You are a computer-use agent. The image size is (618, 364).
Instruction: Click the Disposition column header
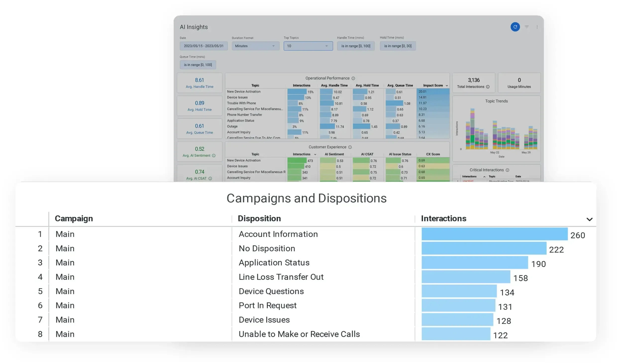point(259,218)
